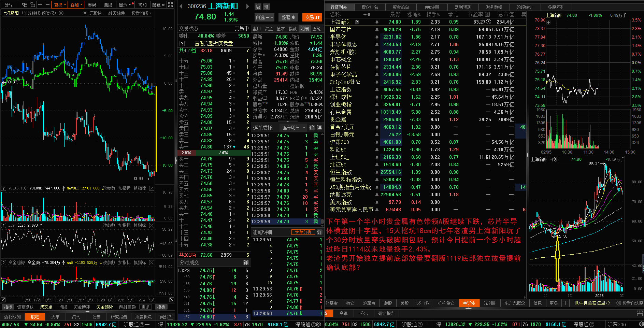Open 抓牛机会在这里 link
Viewport: 644px width, 328px height.
[592, 303]
